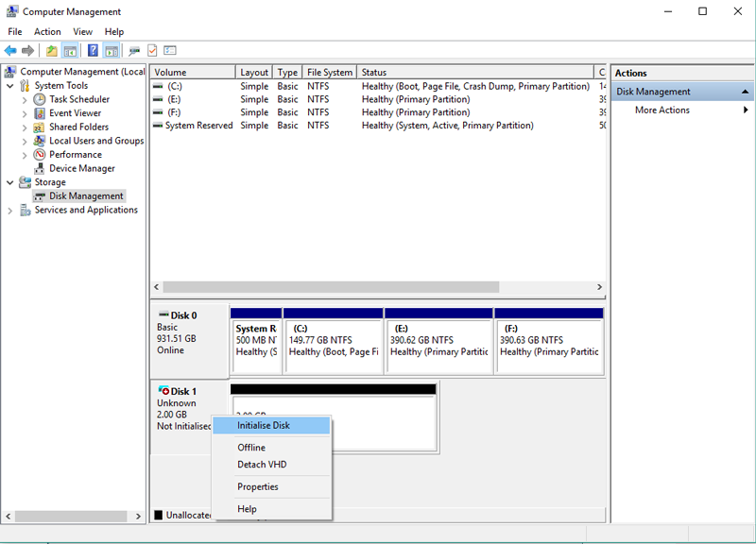Click the Performance icon in tree

point(40,155)
